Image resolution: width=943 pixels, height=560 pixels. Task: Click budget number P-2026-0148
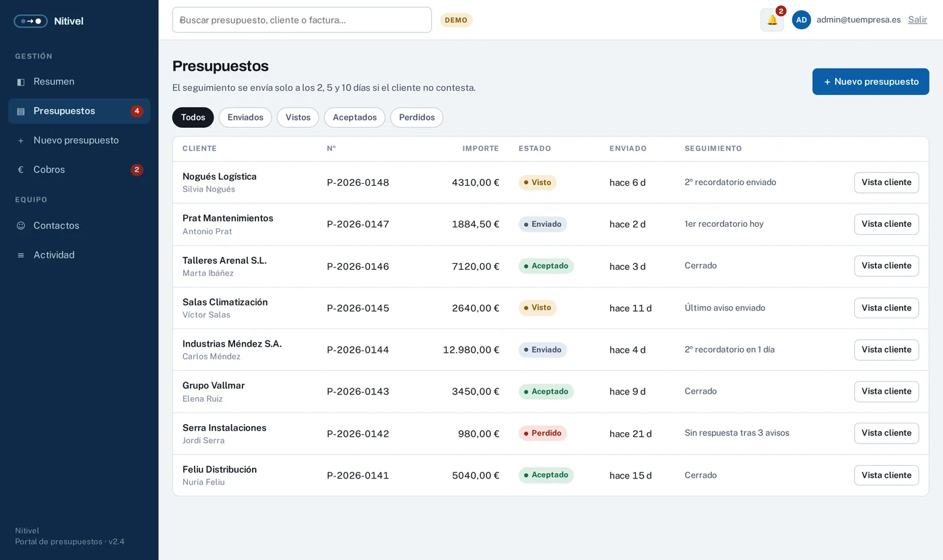pyautogui.click(x=358, y=182)
